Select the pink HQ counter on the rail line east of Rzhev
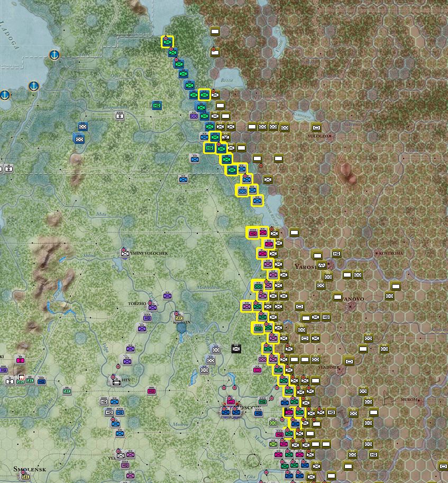448x483 pixels. pos(151,391)
